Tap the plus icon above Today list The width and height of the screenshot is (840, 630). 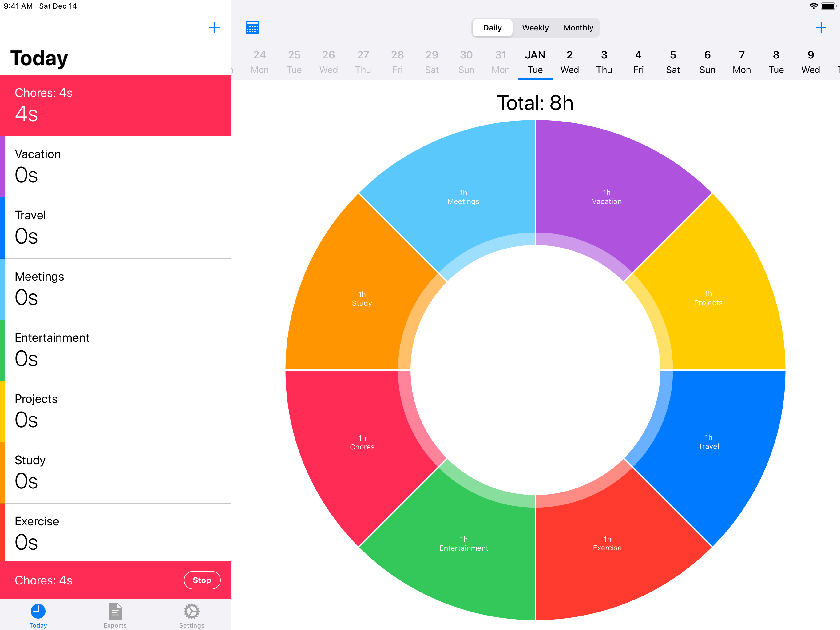[214, 27]
